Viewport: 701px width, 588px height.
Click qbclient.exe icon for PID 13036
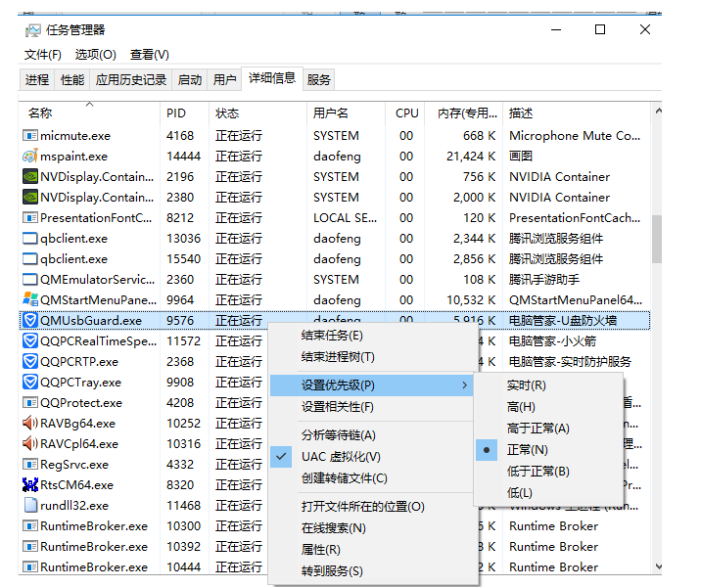pos(30,238)
